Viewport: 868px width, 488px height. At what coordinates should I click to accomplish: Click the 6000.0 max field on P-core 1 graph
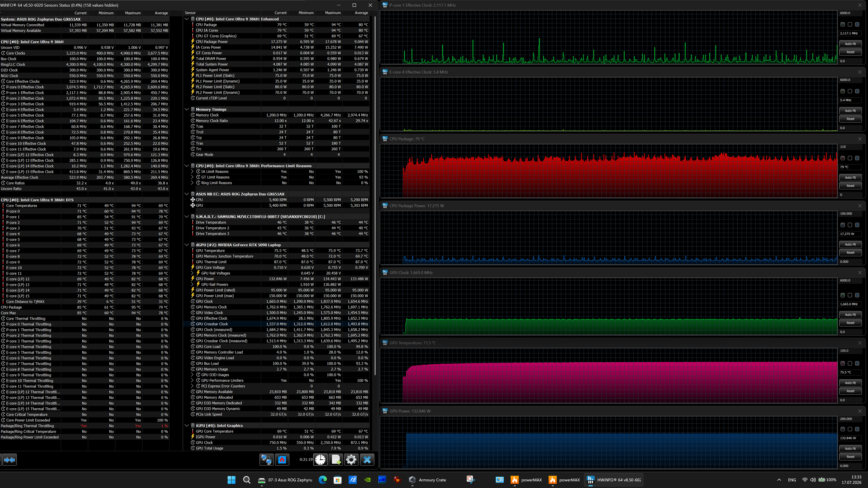click(x=850, y=13)
